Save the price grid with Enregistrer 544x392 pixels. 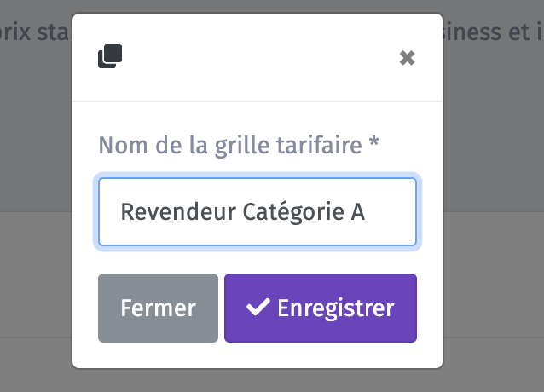[321, 308]
